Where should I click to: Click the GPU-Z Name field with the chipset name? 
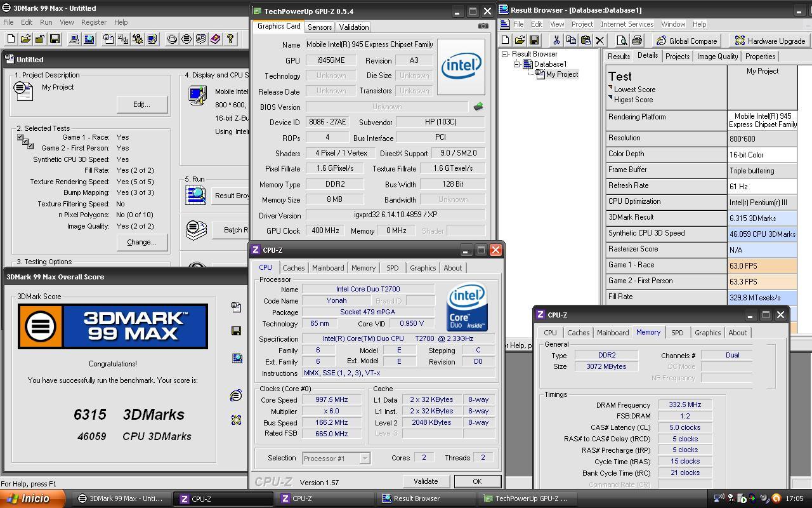370,44
